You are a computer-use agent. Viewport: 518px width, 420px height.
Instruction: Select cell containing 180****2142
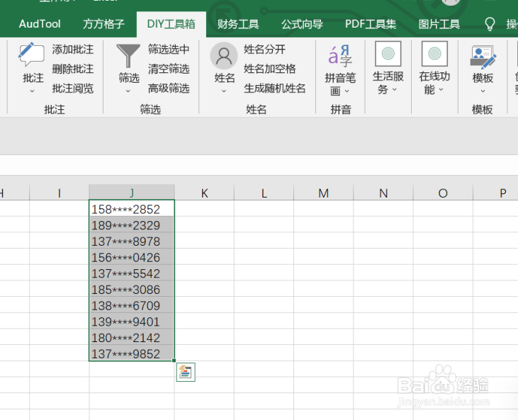coord(132,338)
